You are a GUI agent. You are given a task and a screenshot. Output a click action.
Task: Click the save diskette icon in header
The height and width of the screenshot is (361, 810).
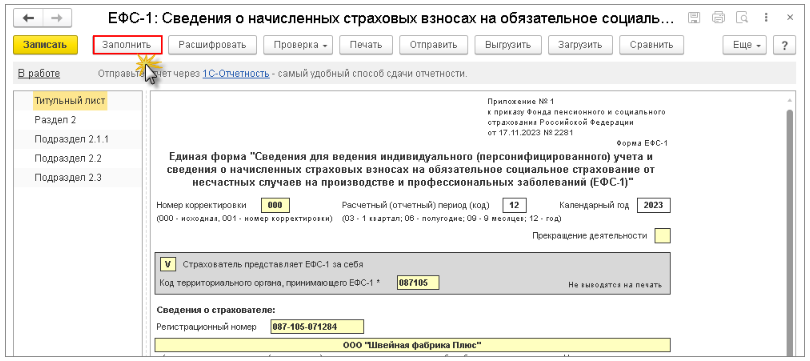pyautogui.click(x=695, y=18)
